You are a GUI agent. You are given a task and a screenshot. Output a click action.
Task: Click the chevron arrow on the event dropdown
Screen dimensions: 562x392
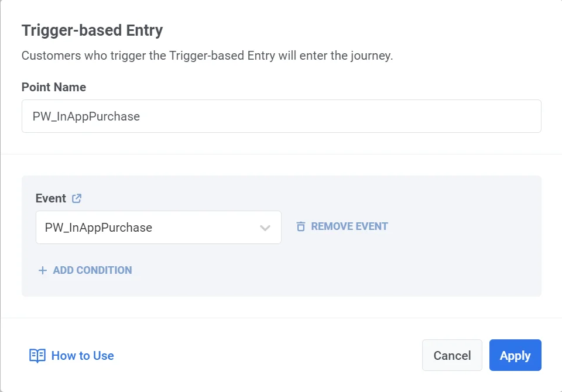pos(265,227)
